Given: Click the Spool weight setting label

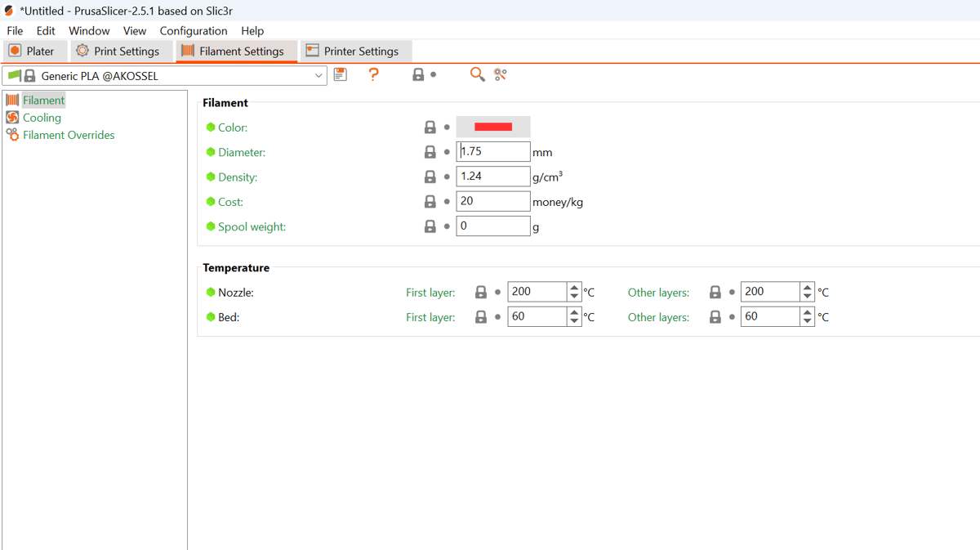Looking at the screenshot, I should pos(252,226).
